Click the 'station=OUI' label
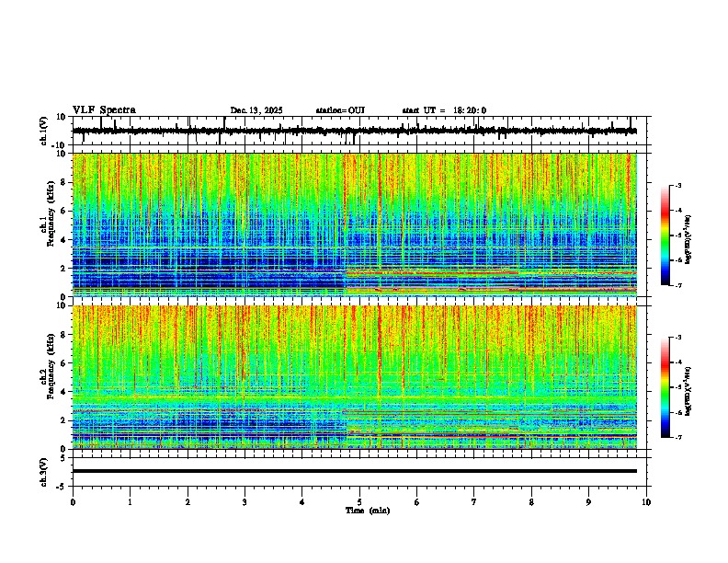 click(340, 110)
